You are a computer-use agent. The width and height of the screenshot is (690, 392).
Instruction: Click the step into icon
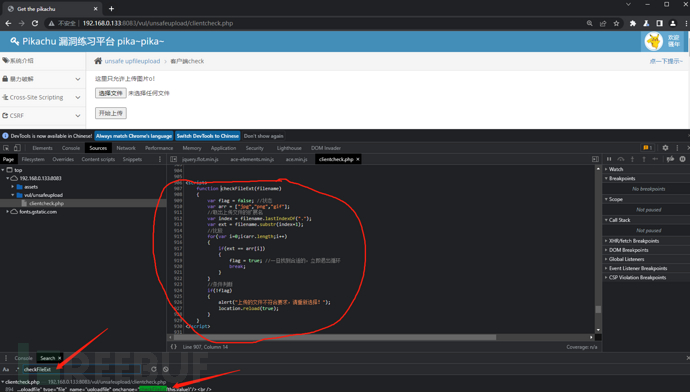click(632, 159)
